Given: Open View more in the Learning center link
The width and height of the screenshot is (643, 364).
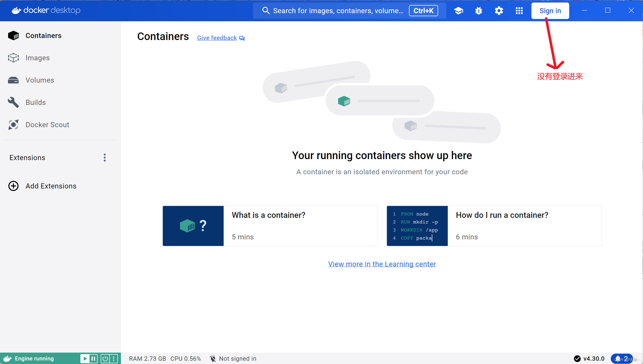Looking at the screenshot, I should pyautogui.click(x=382, y=264).
